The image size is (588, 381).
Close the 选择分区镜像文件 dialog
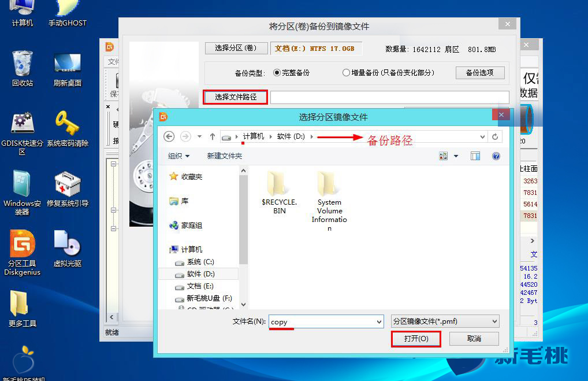501,115
